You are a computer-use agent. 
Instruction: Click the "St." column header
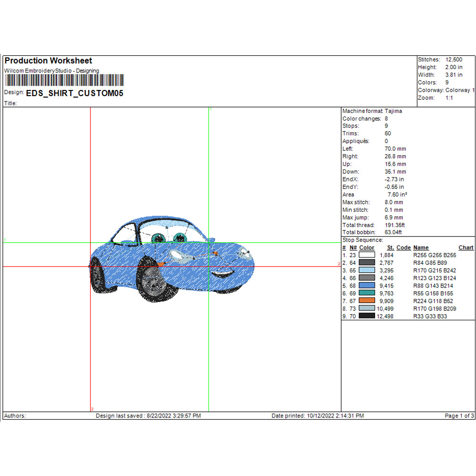click(390, 248)
